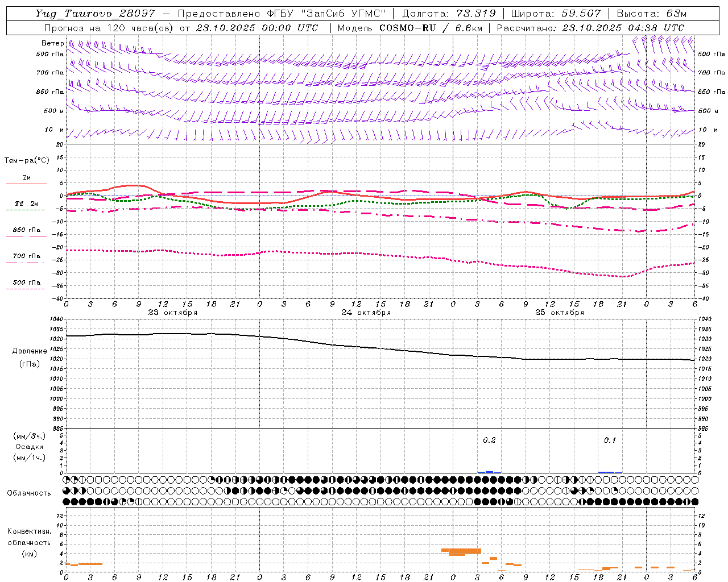Click the 23 октября date label
Viewport: 728px width, 582px height.
tap(173, 313)
